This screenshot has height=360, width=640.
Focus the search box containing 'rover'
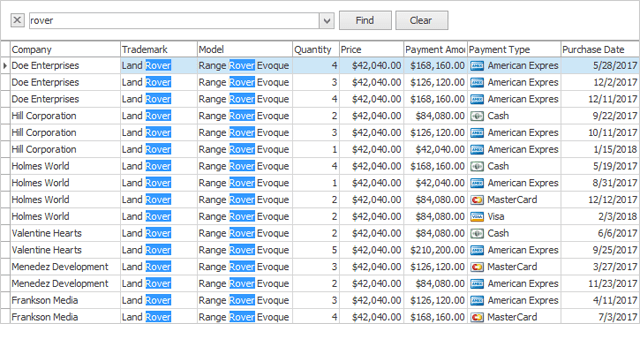(x=174, y=20)
